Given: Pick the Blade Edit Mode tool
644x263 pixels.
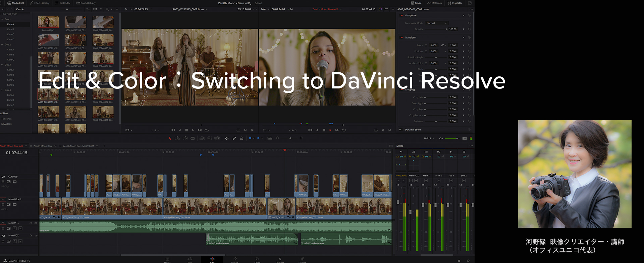Looking at the screenshot, I should tap(193, 138).
